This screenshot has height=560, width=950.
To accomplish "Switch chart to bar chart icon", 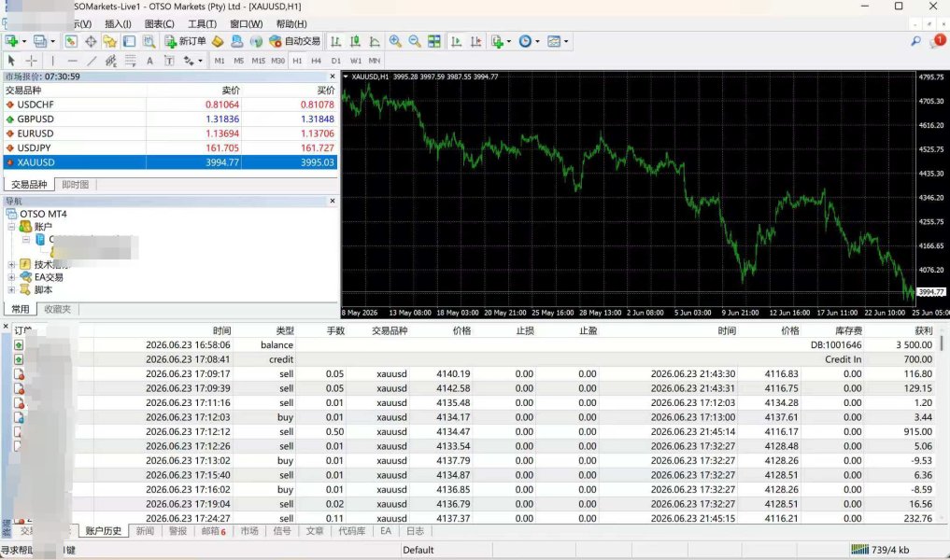I will 335,41.
